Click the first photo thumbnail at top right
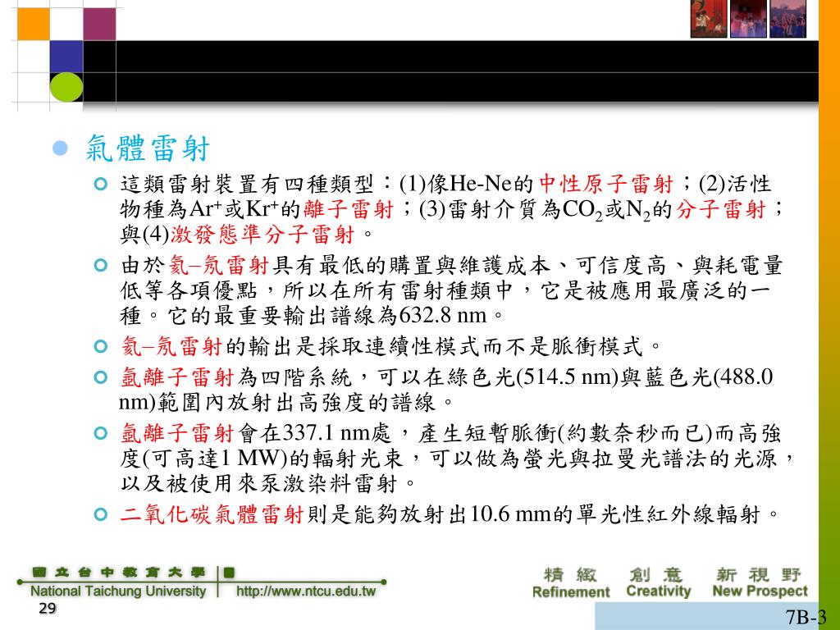840x630 pixels. pos(709,19)
